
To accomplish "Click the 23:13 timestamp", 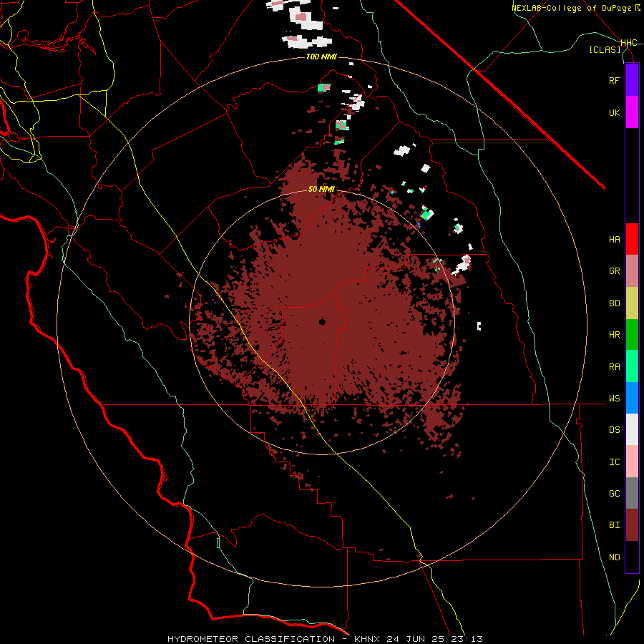I will (466, 639).
